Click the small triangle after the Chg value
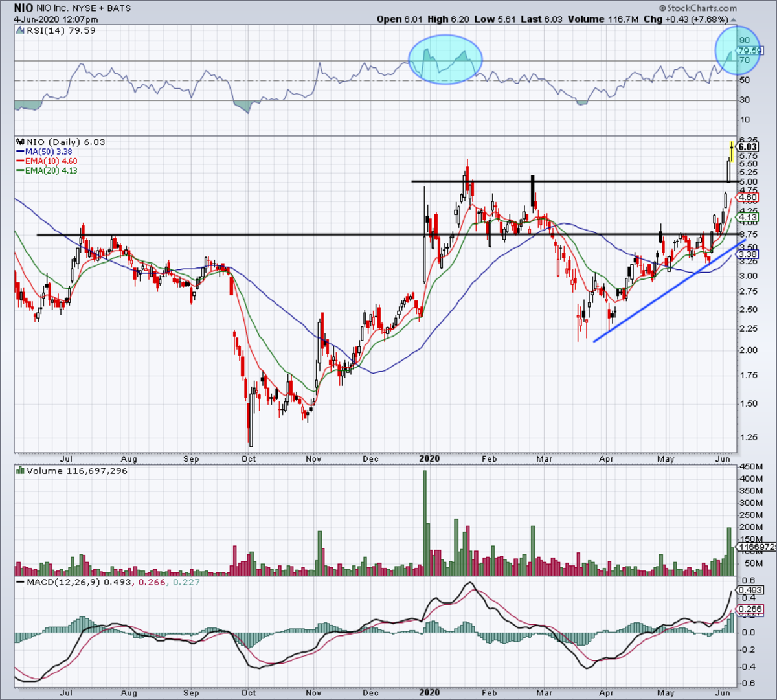 (x=733, y=19)
